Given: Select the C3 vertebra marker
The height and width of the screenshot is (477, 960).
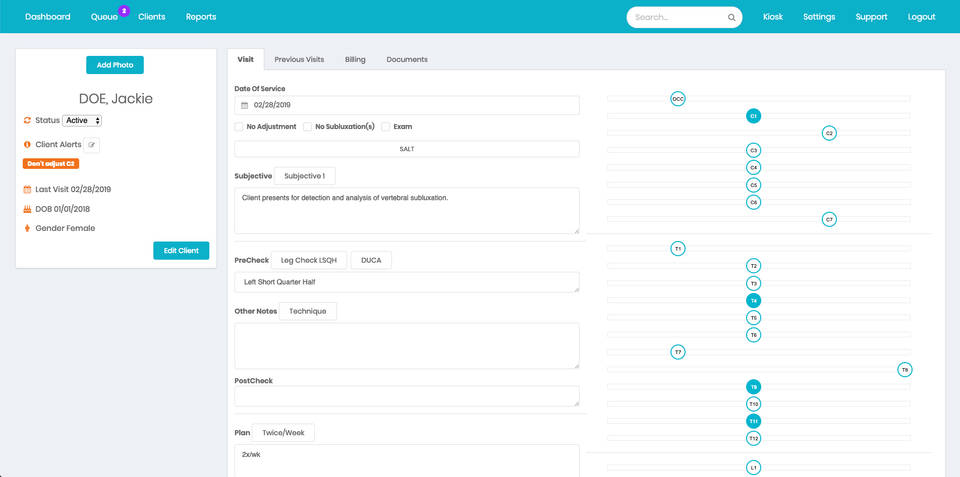Looking at the screenshot, I should point(754,150).
